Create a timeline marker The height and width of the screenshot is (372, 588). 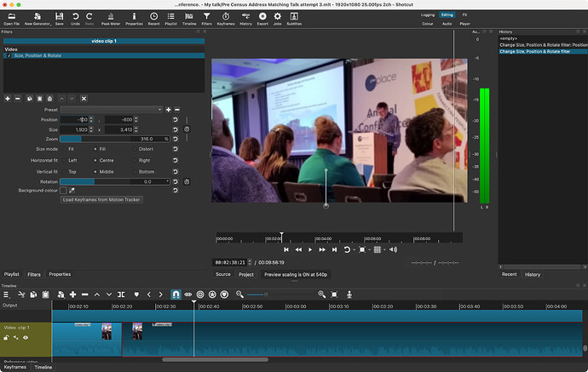(x=136, y=295)
